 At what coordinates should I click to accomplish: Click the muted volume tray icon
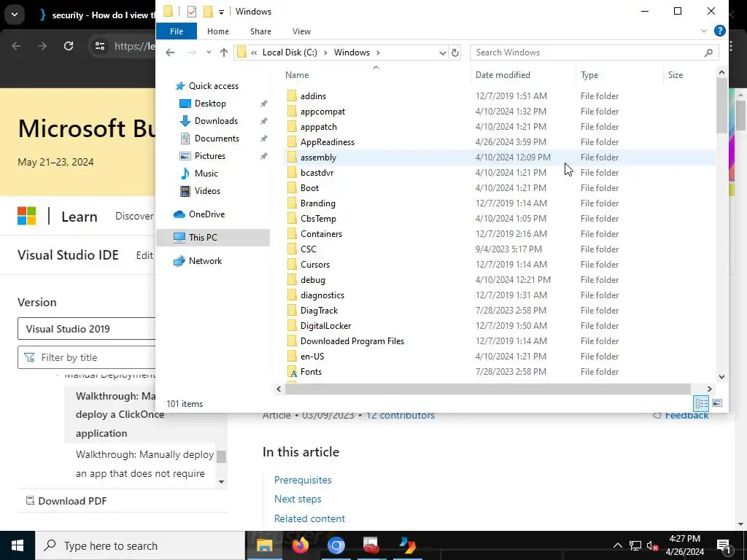(652, 545)
